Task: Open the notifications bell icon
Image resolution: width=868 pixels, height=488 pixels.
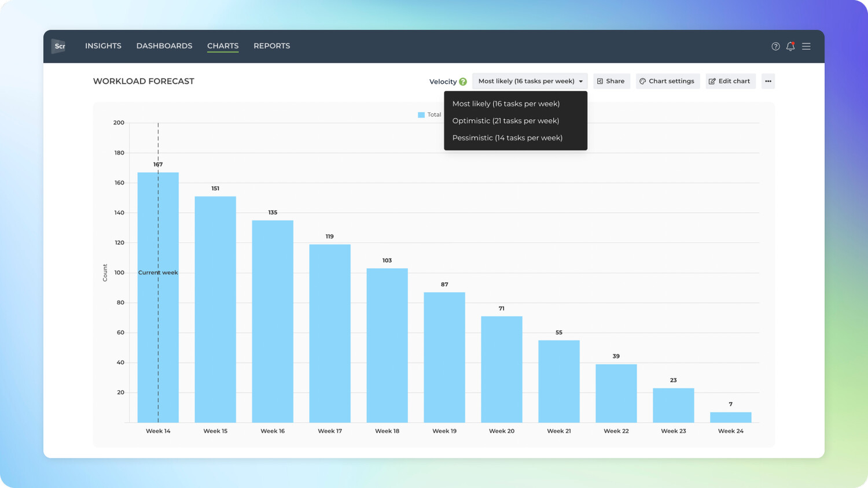Action: coord(790,46)
